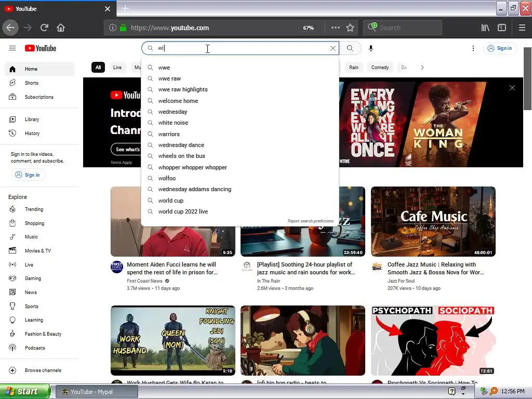Open YouTube settings three-dot menu

(x=473, y=48)
